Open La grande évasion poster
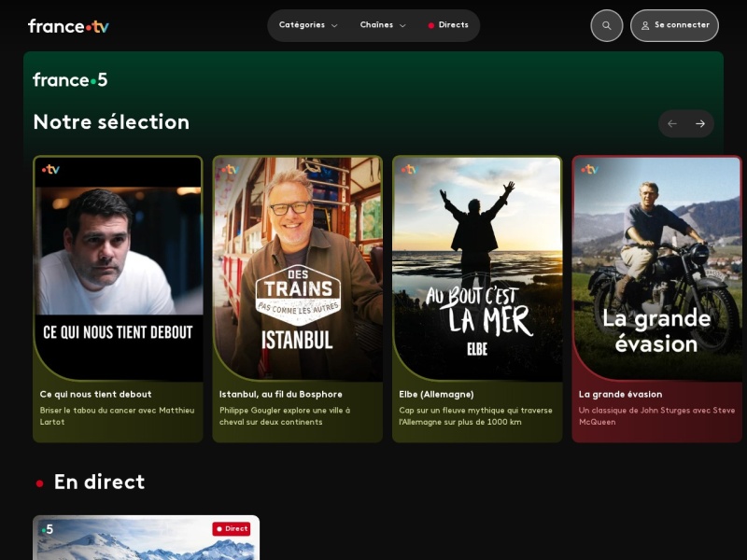The width and height of the screenshot is (747, 560). coord(657,269)
